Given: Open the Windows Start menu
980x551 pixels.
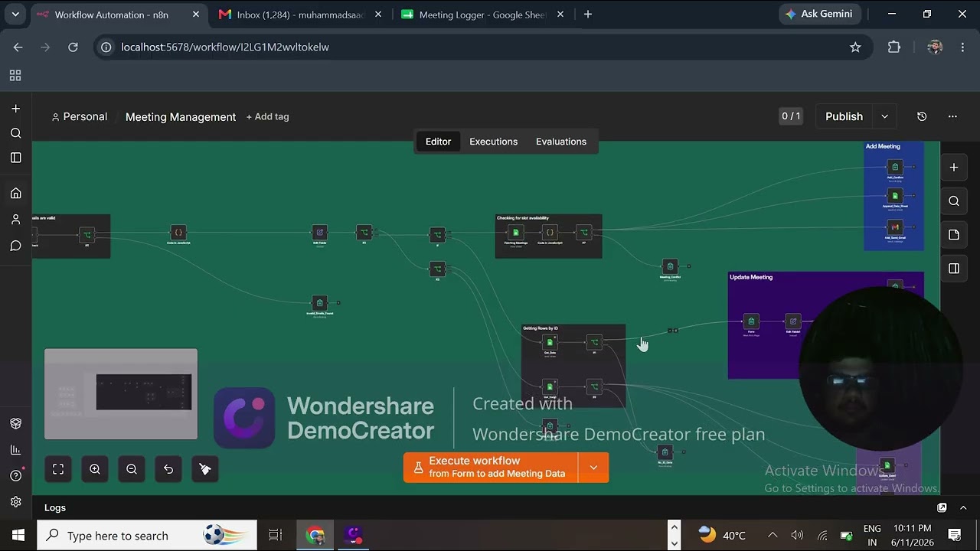Looking at the screenshot, I should click(x=18, y=535).
